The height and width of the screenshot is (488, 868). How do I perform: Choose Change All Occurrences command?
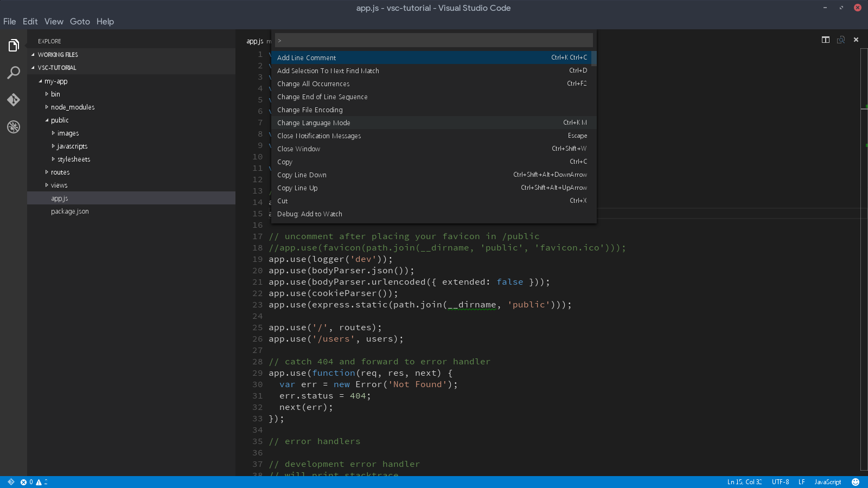click(431, 84)
